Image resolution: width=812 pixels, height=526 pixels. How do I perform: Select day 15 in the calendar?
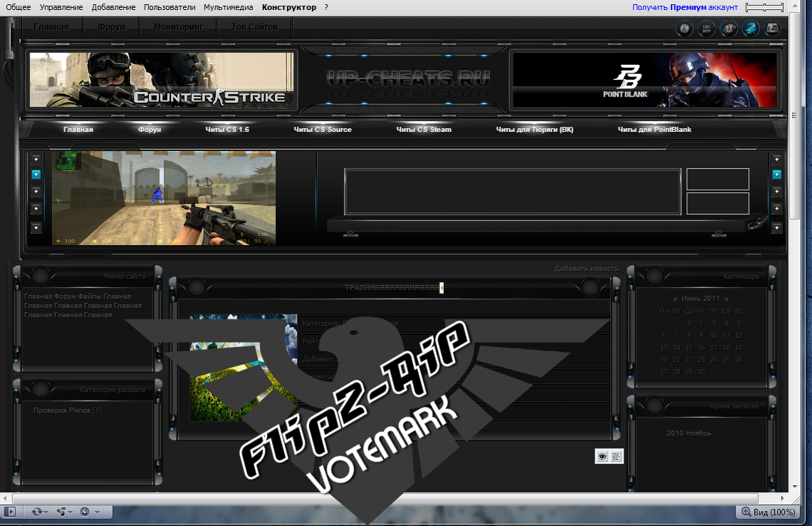point(689,347)
